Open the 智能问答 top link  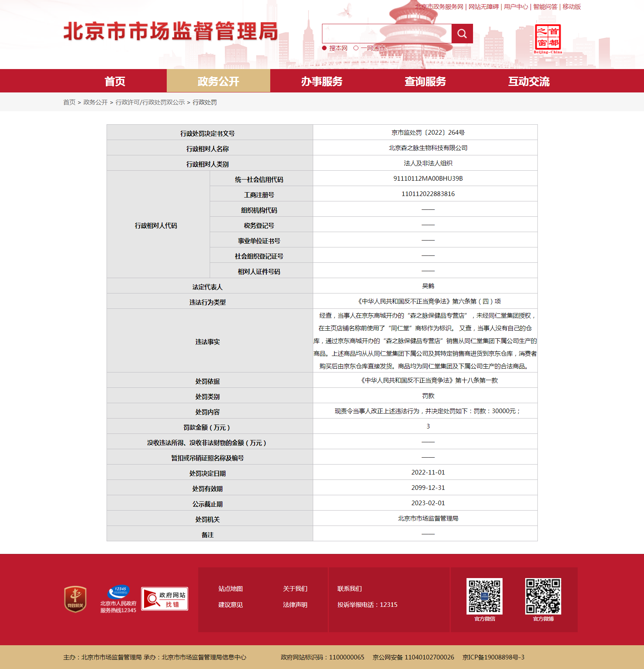point(545,7)
